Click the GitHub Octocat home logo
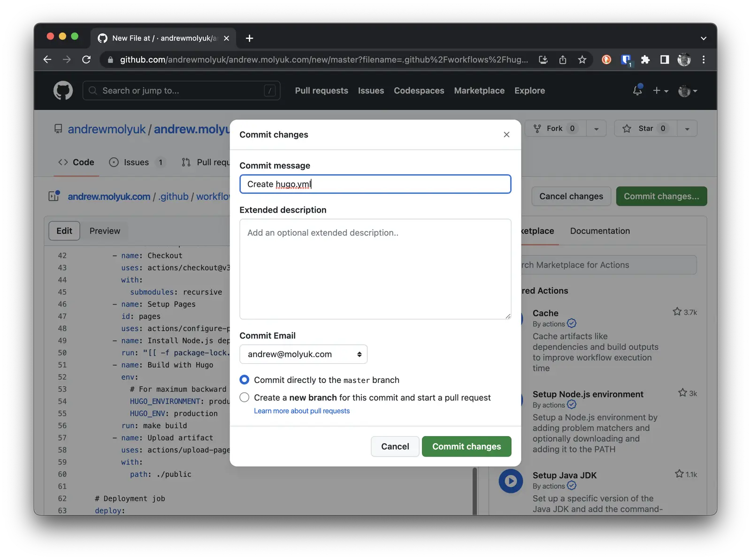751x560 pixels. [x=63, y=90]
